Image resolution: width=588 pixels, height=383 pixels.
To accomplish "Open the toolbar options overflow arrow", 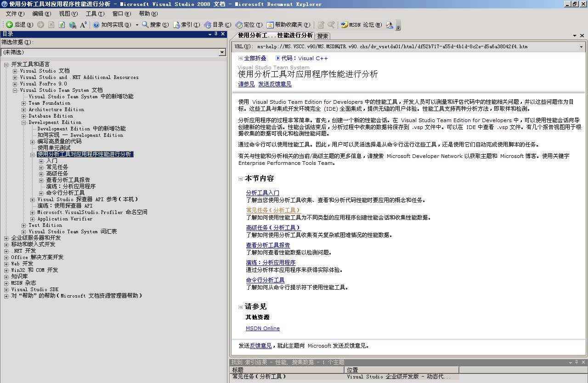I will [x=398, y=25].
